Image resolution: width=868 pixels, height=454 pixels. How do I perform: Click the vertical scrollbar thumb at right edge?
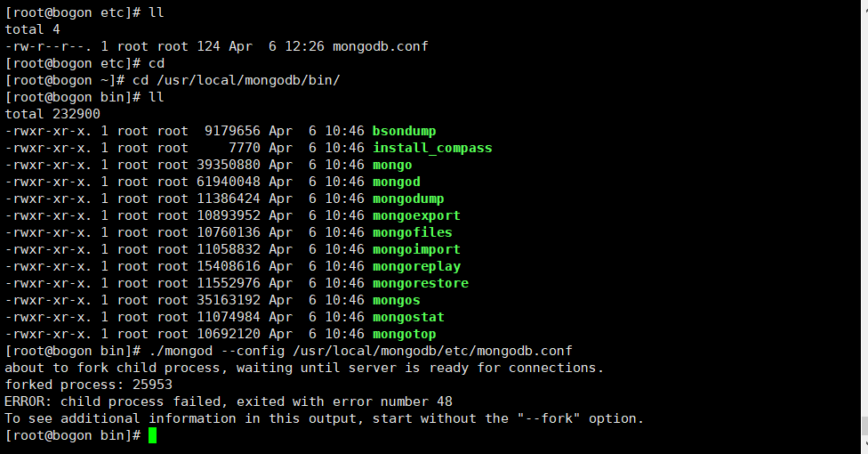[x=864, y=426]
